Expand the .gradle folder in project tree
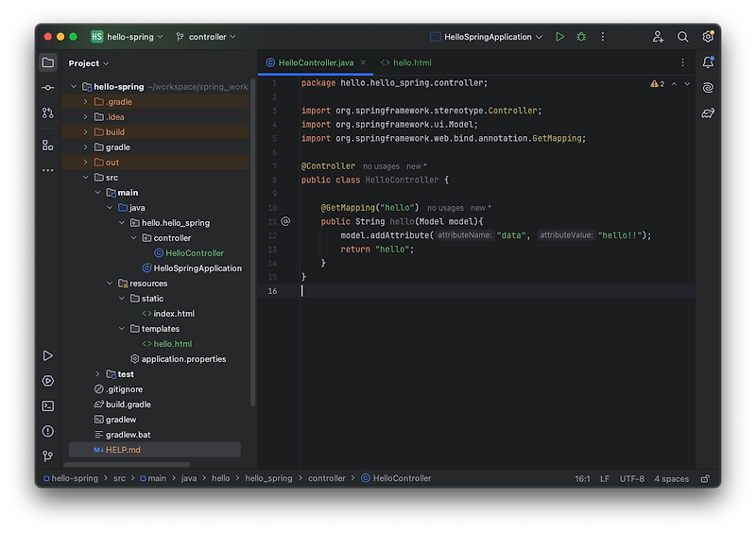The image size is (756, 534). 85,102
